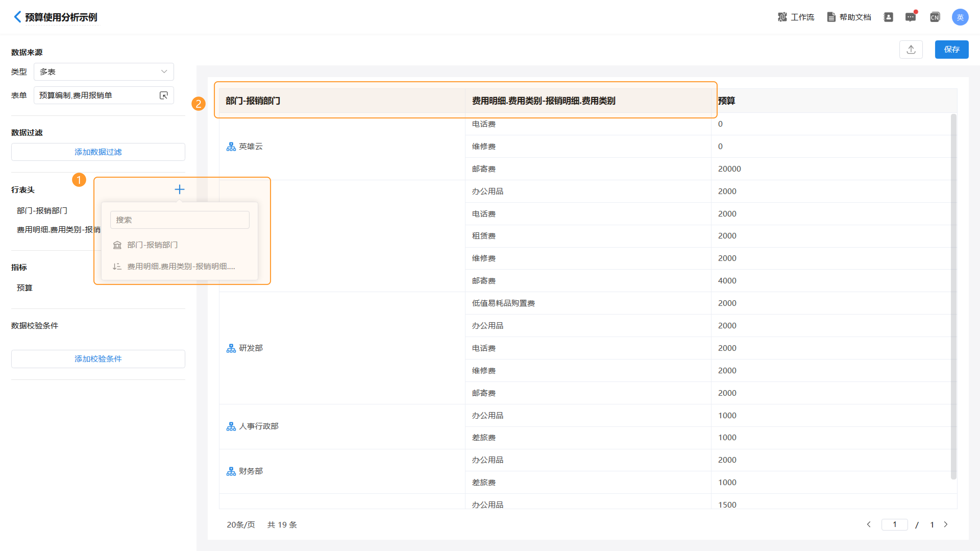Click the 4000 budget cell
This screenshot has height=551, width=980.
click(x=834, y=280)
